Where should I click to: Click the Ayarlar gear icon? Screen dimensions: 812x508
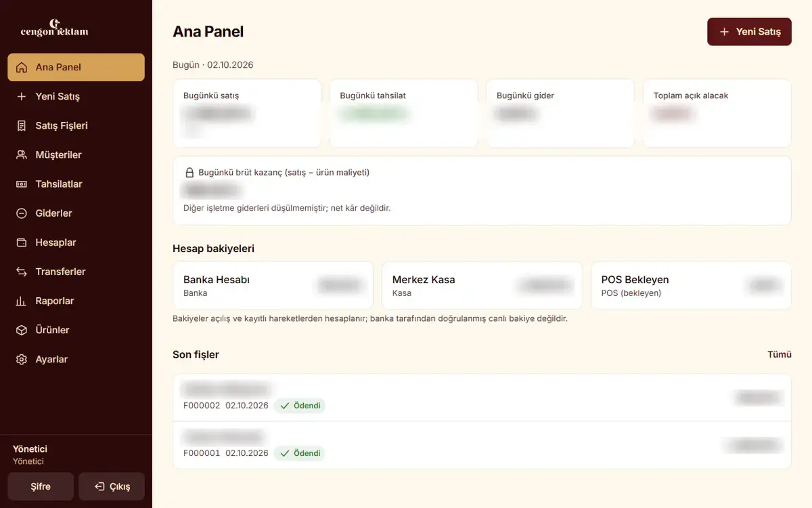22,360
